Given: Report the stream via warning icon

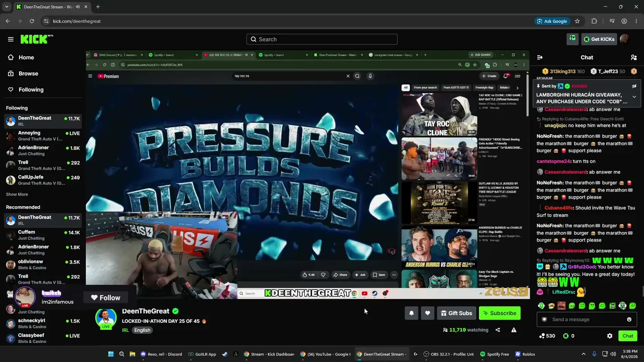Looking at the screenshot, I should tap(514, 330).
